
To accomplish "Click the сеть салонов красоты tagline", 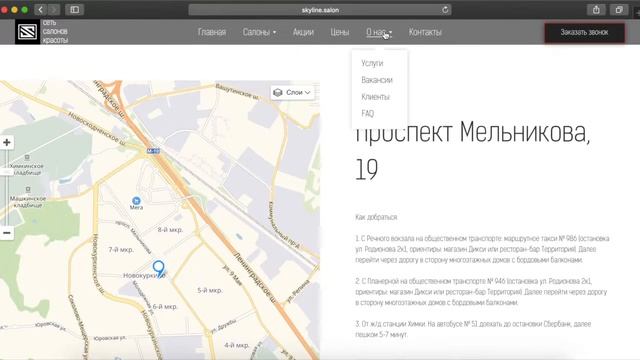I will coord(55,31).
